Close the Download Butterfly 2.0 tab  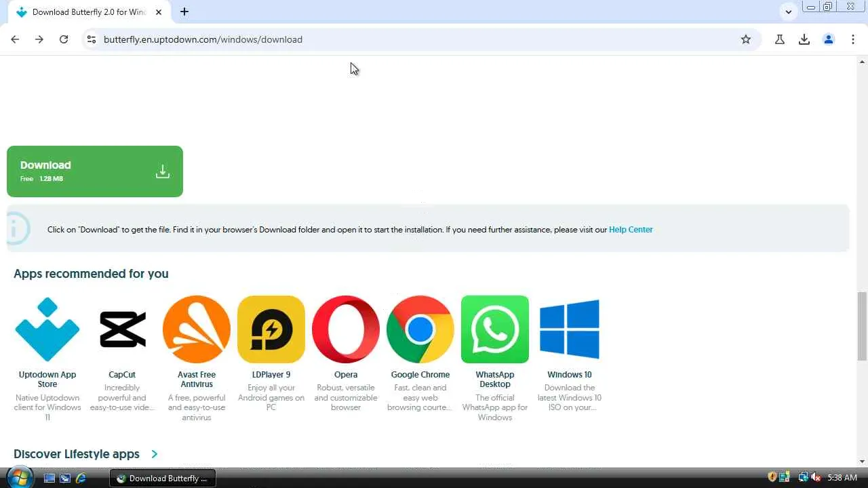159,12
